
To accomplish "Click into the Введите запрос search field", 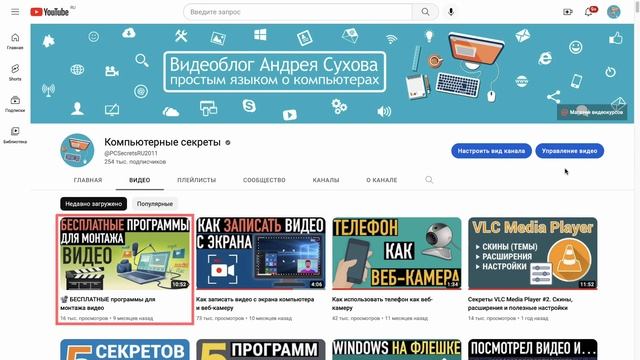I will point(298,12).
